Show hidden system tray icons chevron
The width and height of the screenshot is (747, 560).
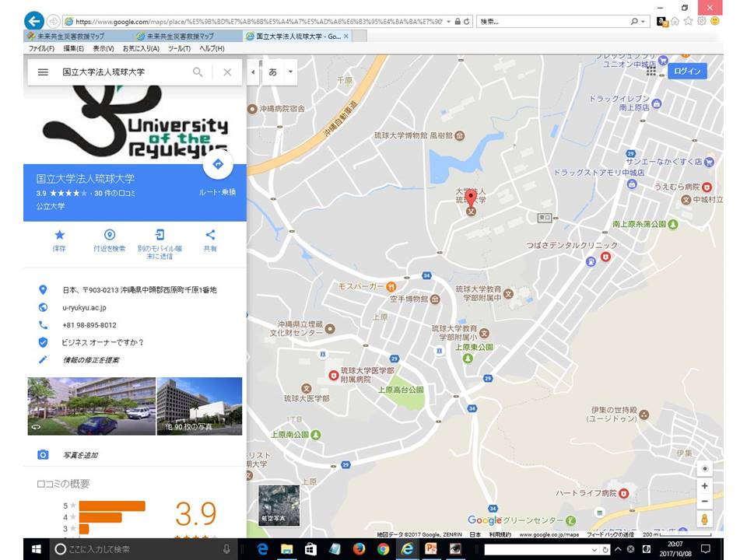[619, 549]
